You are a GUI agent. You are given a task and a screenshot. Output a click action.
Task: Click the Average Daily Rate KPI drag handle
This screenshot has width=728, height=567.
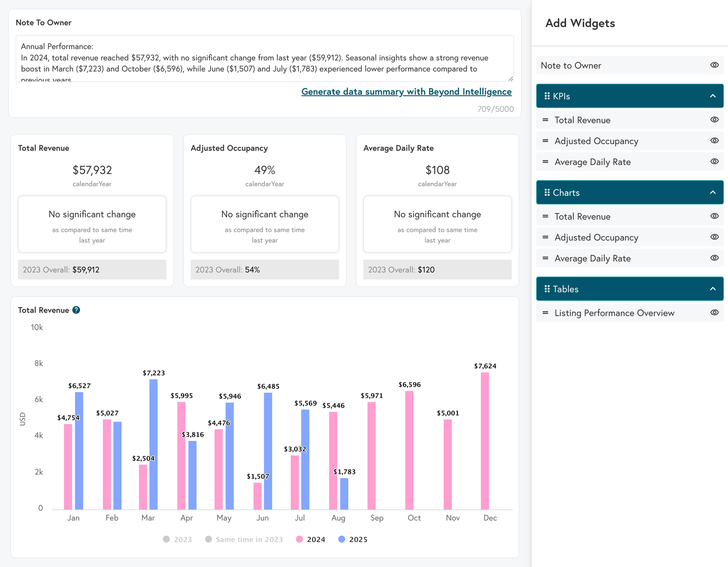545,162
